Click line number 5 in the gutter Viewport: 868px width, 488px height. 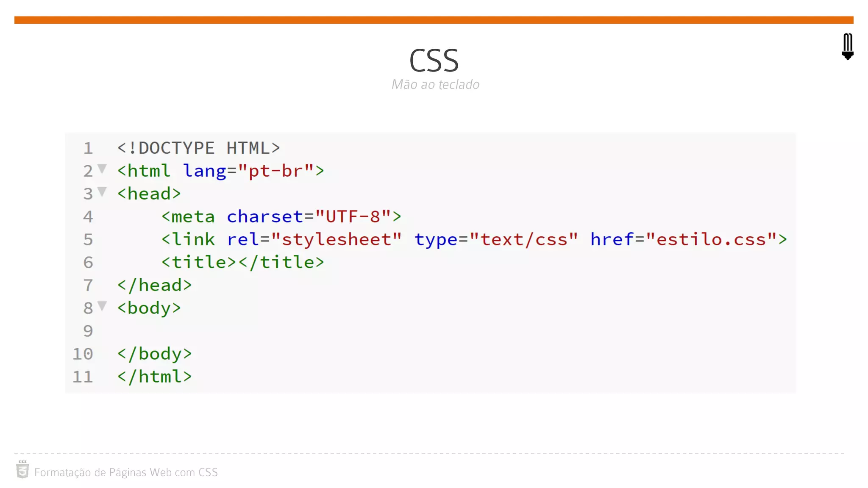[x=88, y=239]
